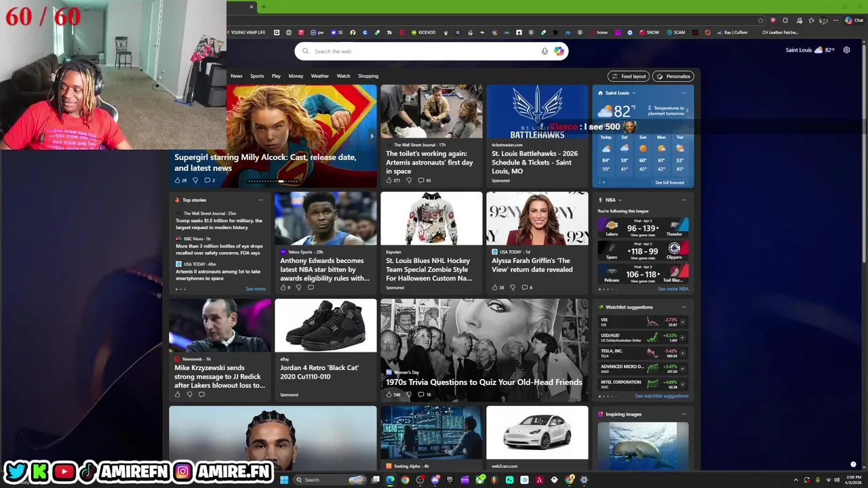Screen dimensions: 868x488
Task: Click in the Search the web field
Action: [431, 51]
